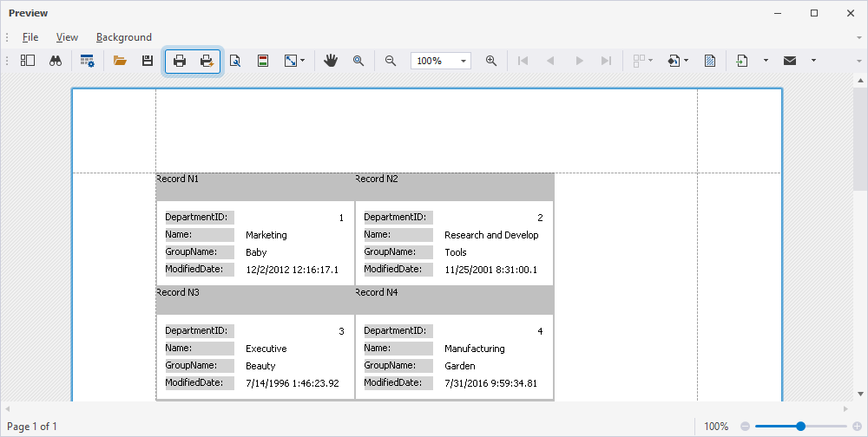Toggle the thumbnails panel icon
Image resolution: width=868 pixels, height=437 pixels.
tap(28, 61)
